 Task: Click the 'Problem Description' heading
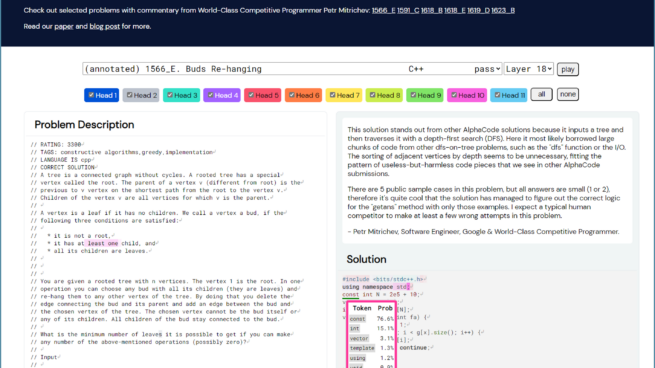84,124
